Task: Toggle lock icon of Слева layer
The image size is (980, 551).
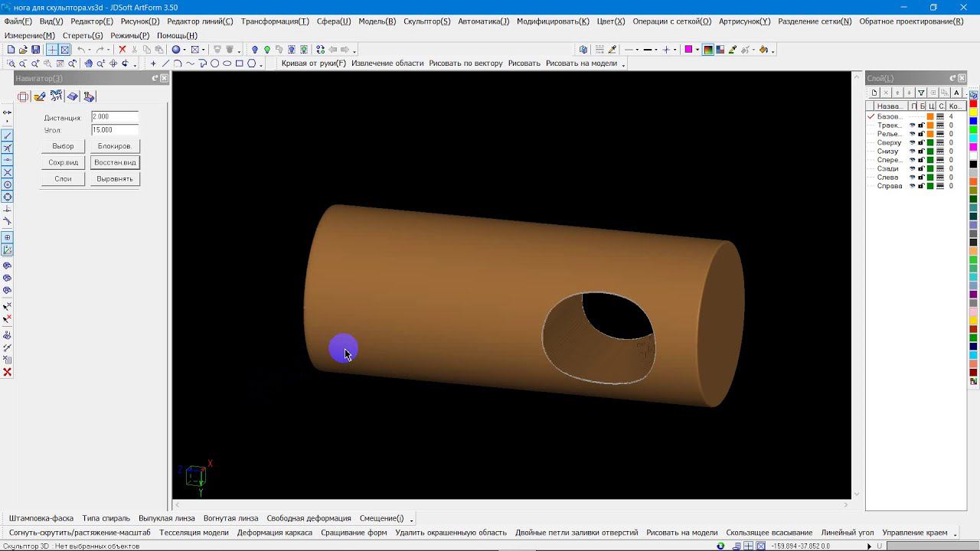Action: click(x=921, y=178)
